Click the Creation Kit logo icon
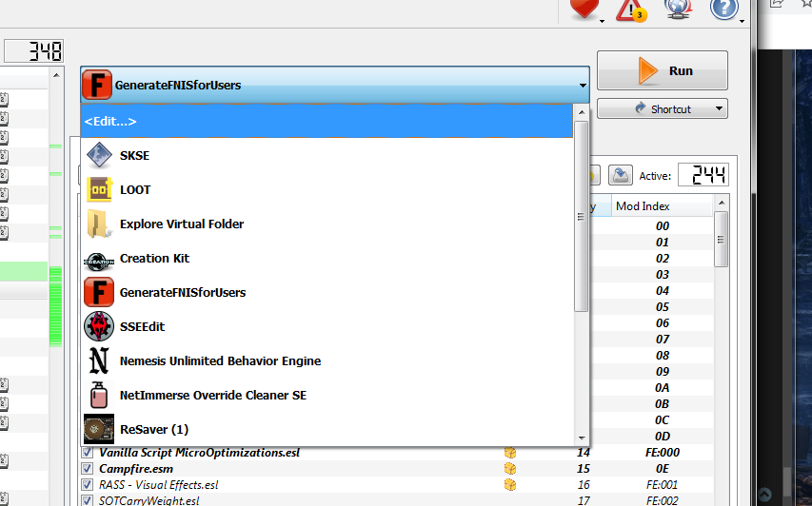 pos(99,262)
